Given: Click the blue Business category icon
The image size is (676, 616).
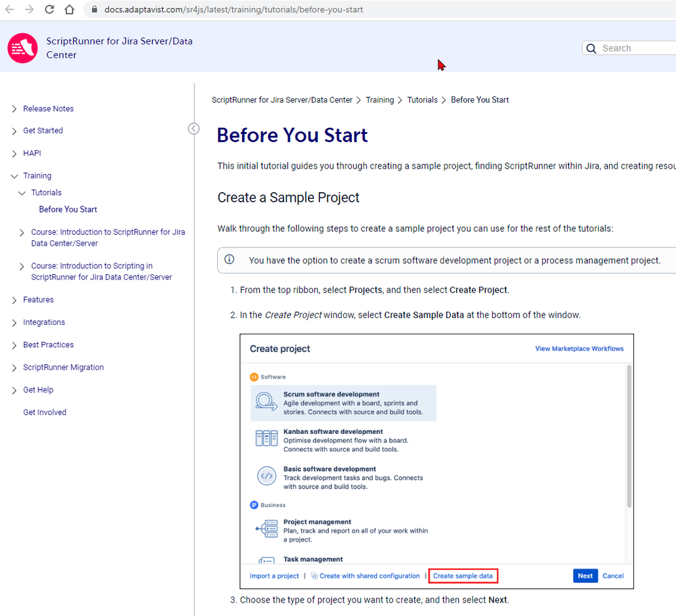Looking at the screenshot, I should coord(254,505).
